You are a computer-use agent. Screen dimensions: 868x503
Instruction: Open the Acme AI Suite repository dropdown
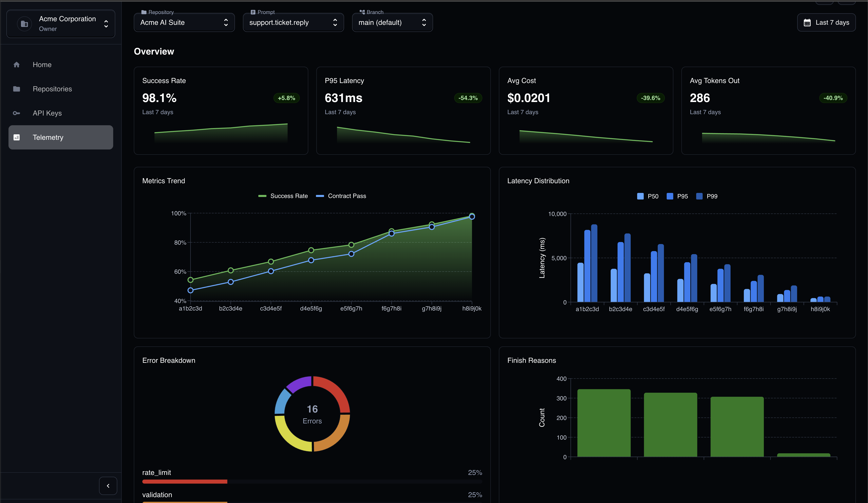click(x=184, y=23)
